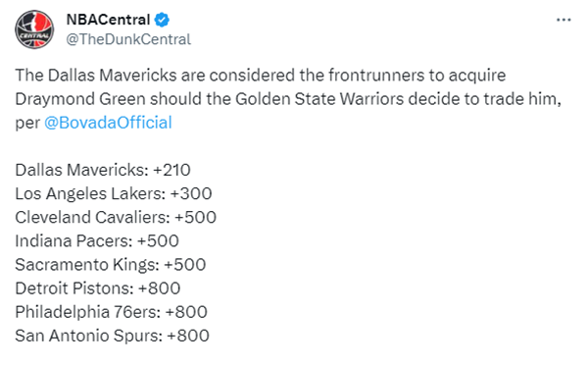
Task: Click the San Antonio Spurs: +800 line
Action: (112, 336)
